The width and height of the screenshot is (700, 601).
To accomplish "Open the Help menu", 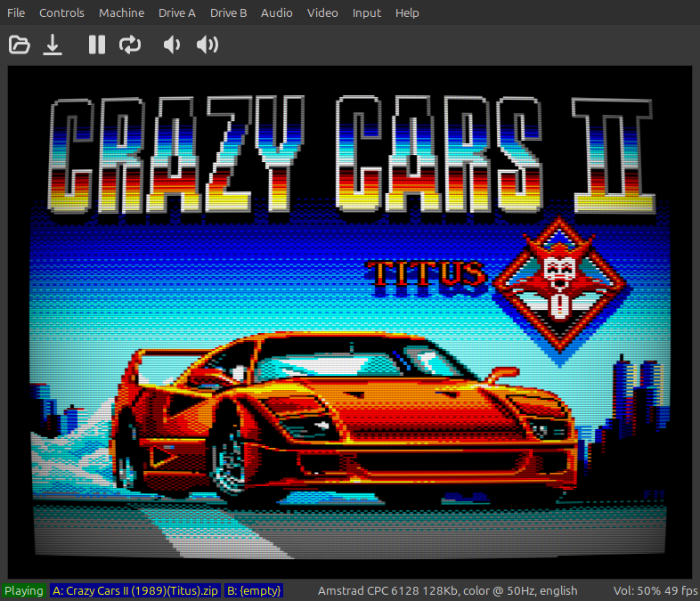I will point(407,13).
